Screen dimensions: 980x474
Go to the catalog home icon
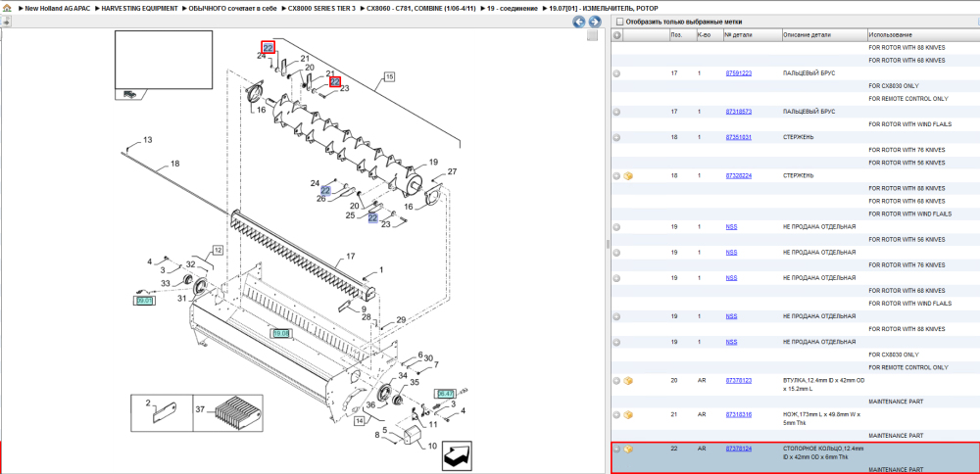pyautogui.click(x=7, y=9)
